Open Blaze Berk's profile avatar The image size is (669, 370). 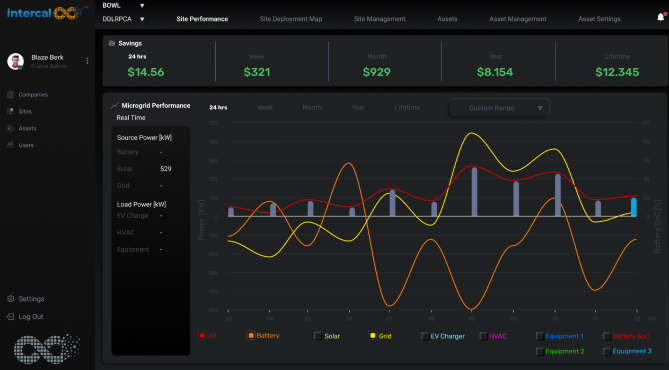pos(15,61)
